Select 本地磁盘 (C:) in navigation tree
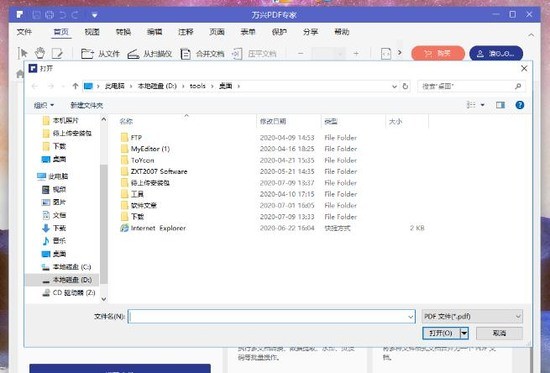550x373 pixels. [72, 267]
